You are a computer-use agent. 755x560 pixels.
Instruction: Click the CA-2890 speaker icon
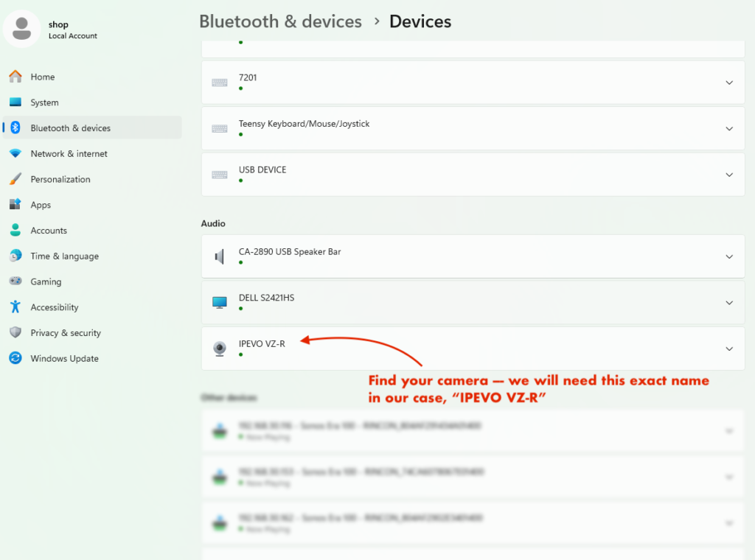click(220, 256)
